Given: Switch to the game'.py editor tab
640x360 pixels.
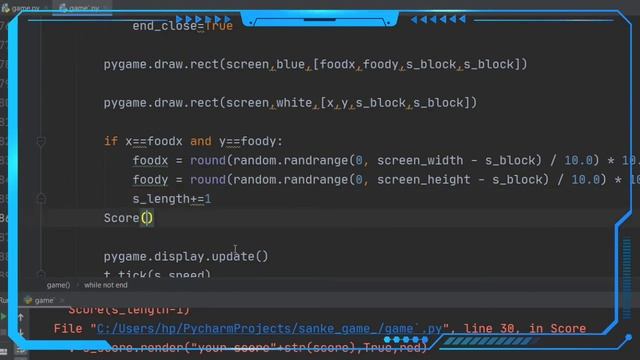Looking at the screenshot, I should pyautogui.click(x=81, y=8).
